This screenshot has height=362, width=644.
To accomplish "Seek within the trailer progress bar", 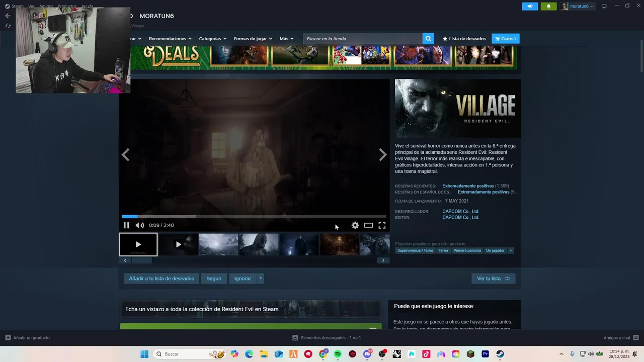I will point(254,217).
